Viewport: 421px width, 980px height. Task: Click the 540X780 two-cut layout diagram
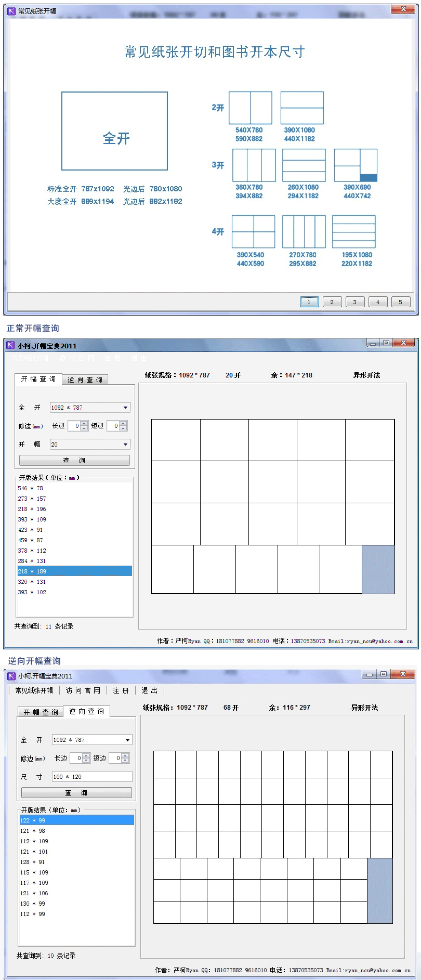[x=251, y=108]
